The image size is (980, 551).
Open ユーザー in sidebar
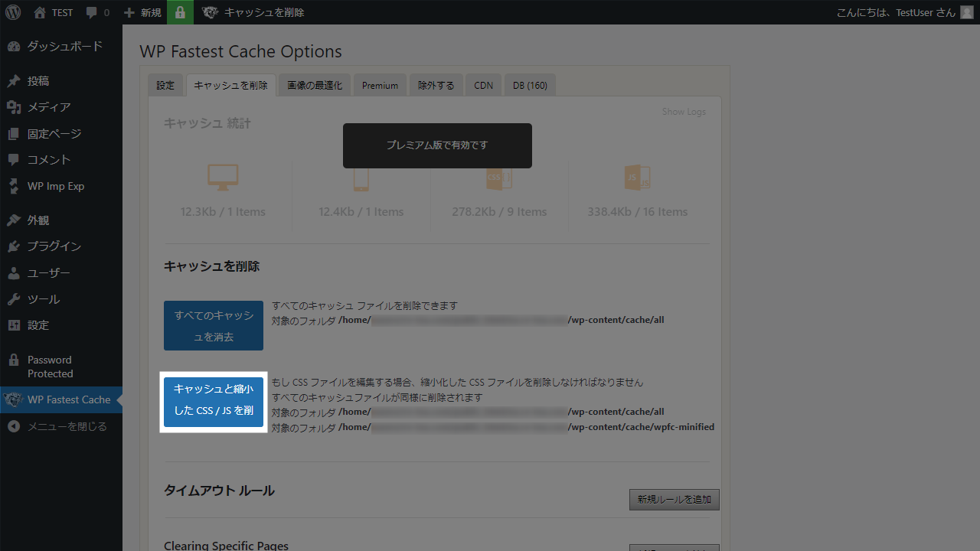pos(61,273)
